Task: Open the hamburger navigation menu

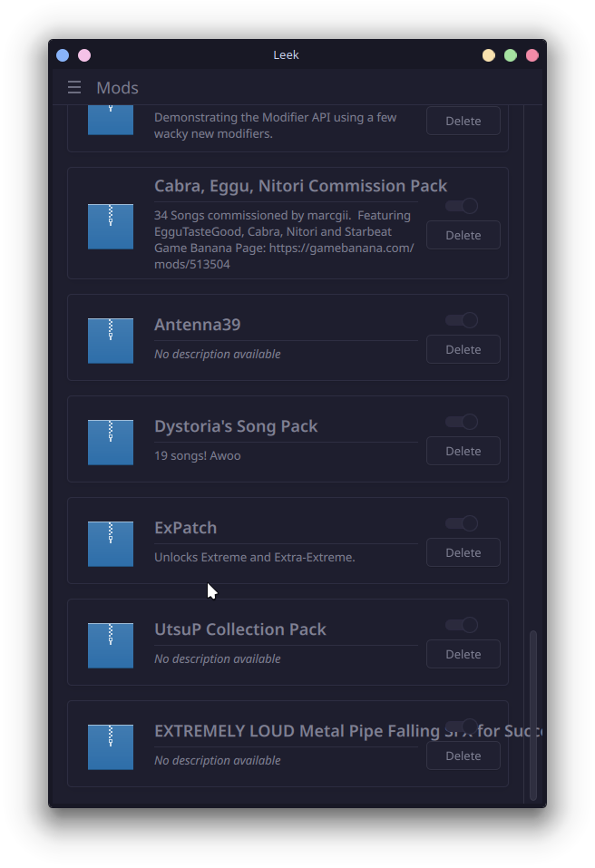Action: click(74, 87)
